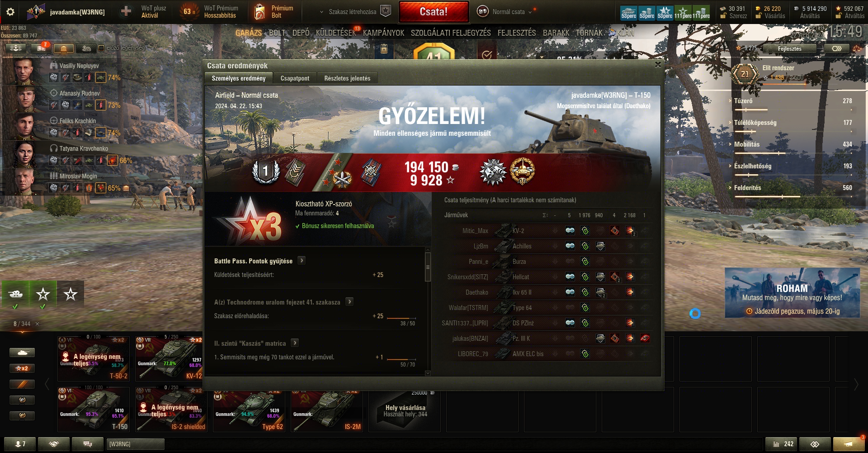This screenshot has width=868, height=453.
Task: Click the red Csata! button
Action: coord(434,12)
